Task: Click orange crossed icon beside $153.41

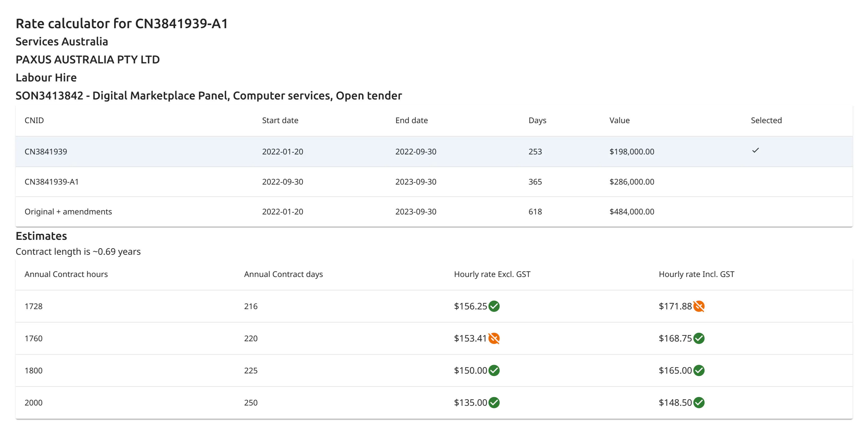Action: pyautogui.click(x=494, y=338)
